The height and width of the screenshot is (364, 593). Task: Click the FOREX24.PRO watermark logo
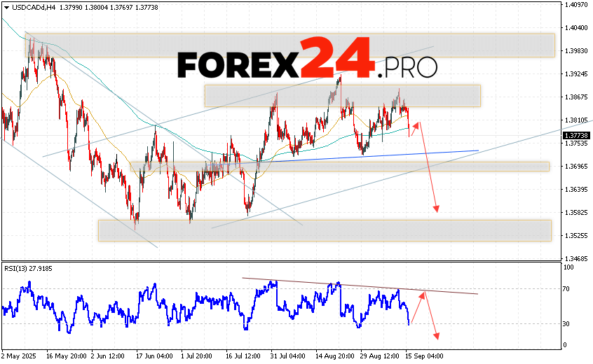tap(307, 65)
